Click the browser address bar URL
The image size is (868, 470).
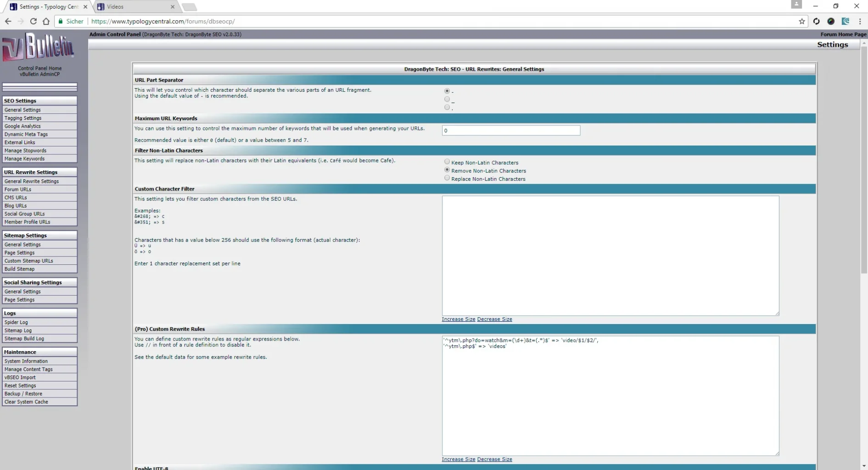tap(163, 21)
